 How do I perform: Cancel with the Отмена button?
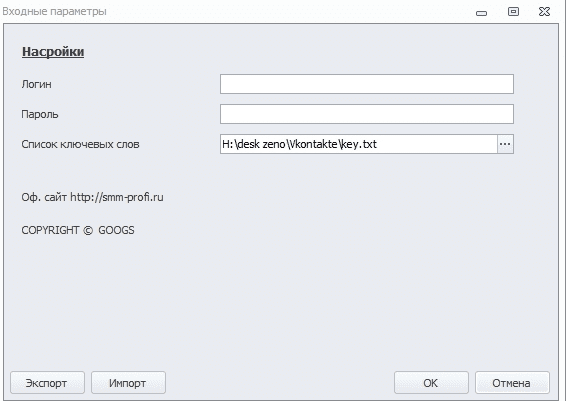click(x=512, y=383)
